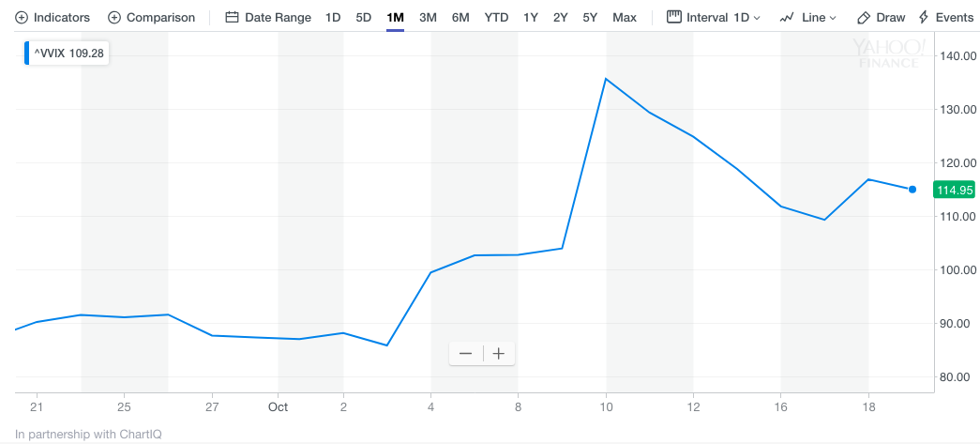The image size is (980, 444).
Task: Select the Draw pencil tool
Action: [x=864, y=18]
